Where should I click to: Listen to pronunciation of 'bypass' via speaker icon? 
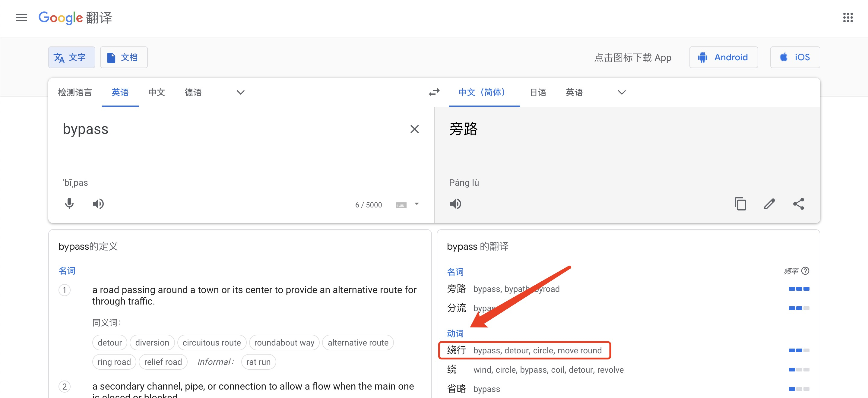pos(98,204)
